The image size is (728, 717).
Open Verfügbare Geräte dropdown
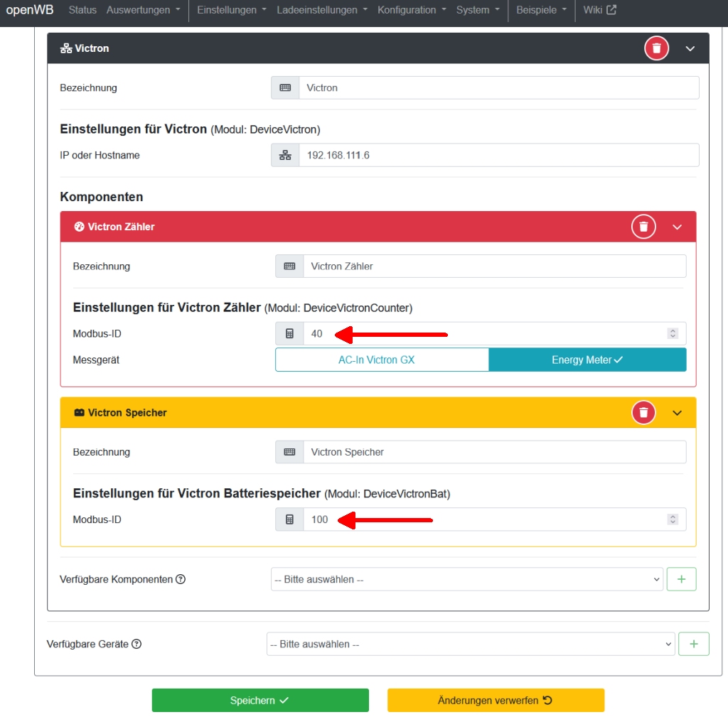471,644
